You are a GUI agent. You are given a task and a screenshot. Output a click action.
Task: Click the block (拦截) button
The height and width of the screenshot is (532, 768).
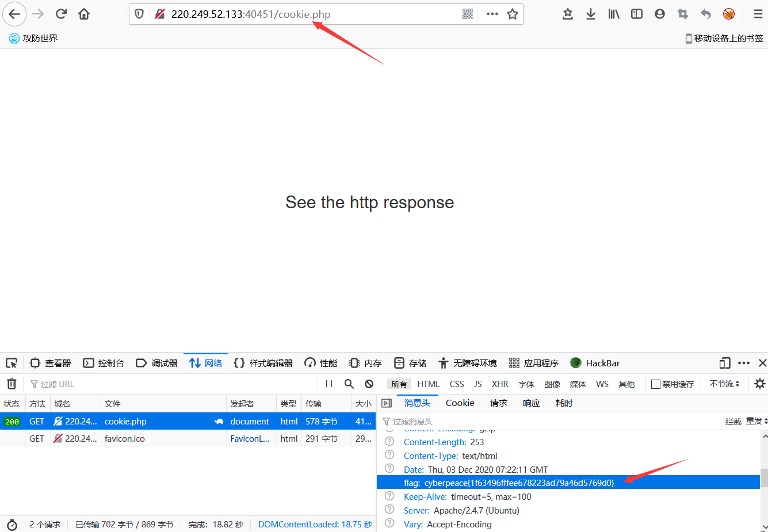pos(733,421)
